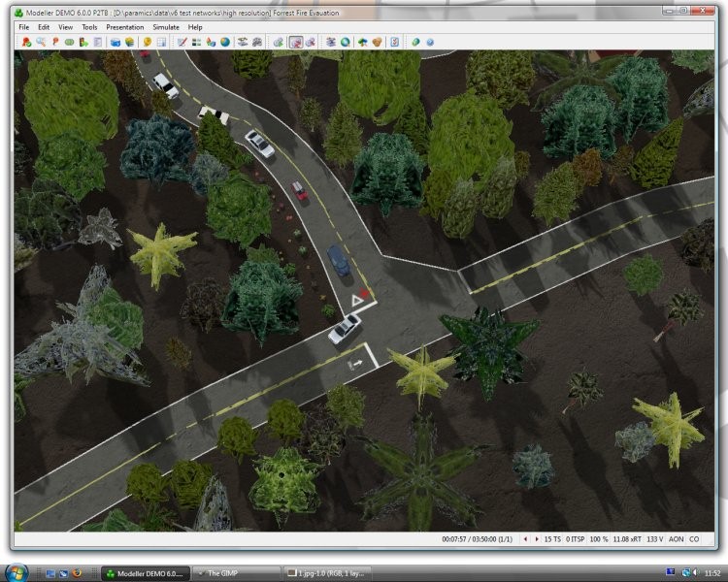This screenshot has width=728, height=582.
Task: Click the left red step-back arrow
Action: tap(525, 538)
